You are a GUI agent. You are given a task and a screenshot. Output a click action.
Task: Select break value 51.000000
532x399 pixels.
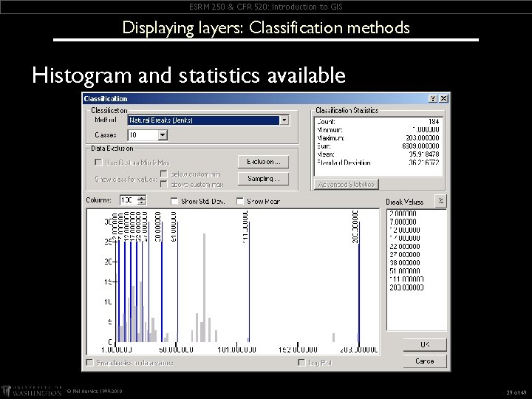click(x=405, y=270)
